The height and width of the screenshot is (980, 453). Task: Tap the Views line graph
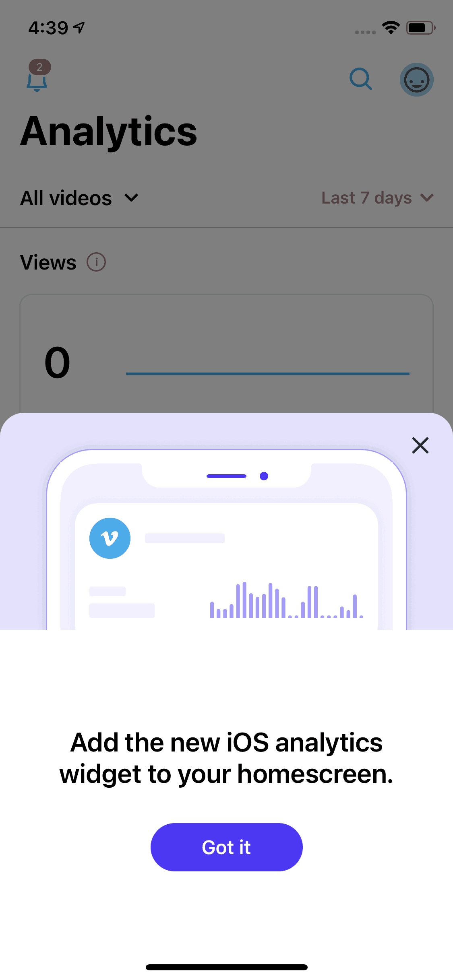(268, 374)
